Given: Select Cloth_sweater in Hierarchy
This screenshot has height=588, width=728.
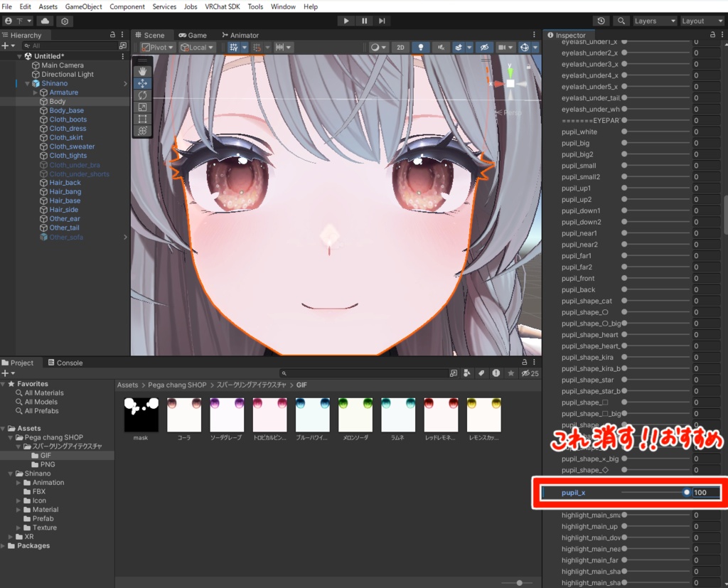Looking at the screenshot, I should (72, 146).
